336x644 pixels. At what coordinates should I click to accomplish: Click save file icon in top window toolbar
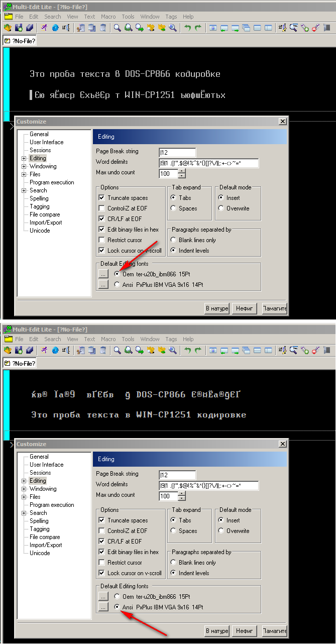pos(19,28)
